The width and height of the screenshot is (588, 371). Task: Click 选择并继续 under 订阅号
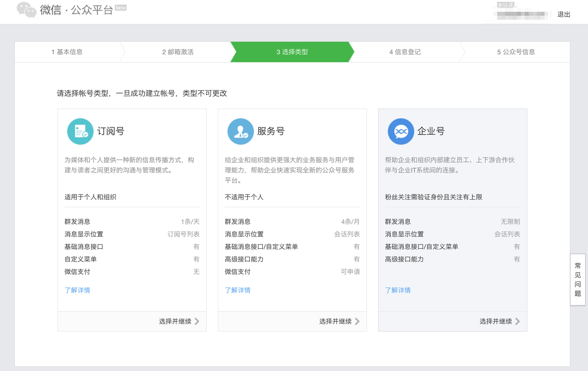coord(175,321)
